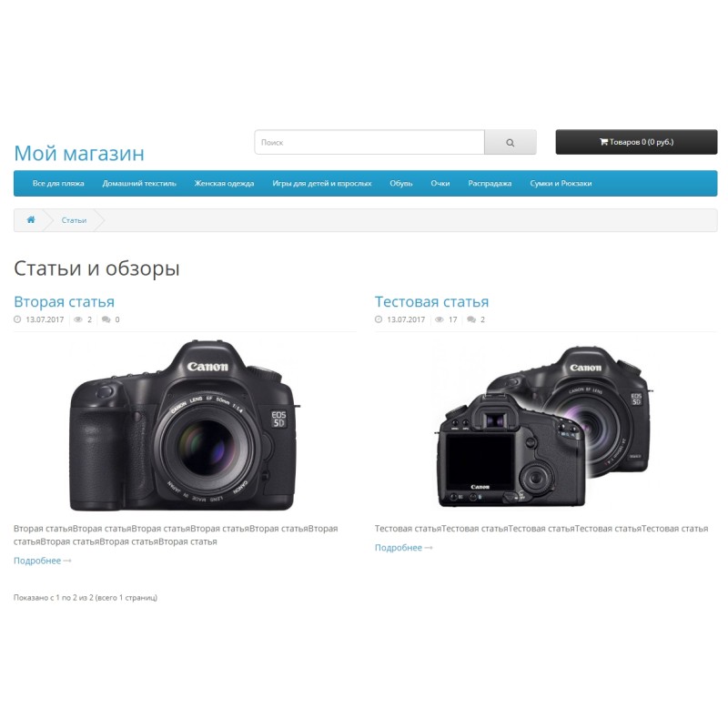Click comments icon under Вторая статья
This screenshot has height=728, width=728.
click(x=106, y=319)
